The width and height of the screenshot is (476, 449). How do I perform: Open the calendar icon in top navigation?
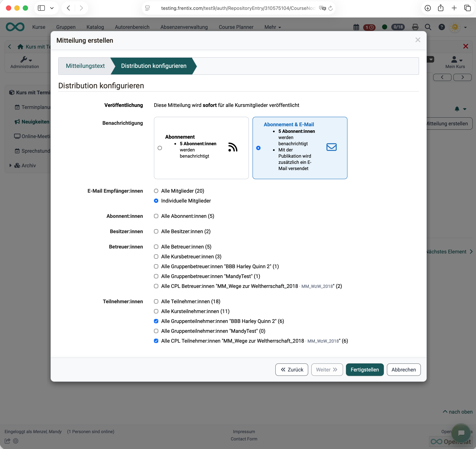pos(356,27)
